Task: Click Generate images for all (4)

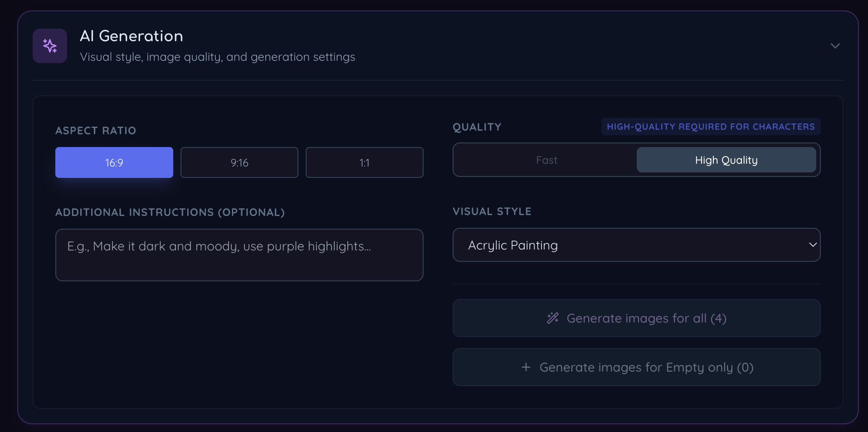Action: coord(637,318)
